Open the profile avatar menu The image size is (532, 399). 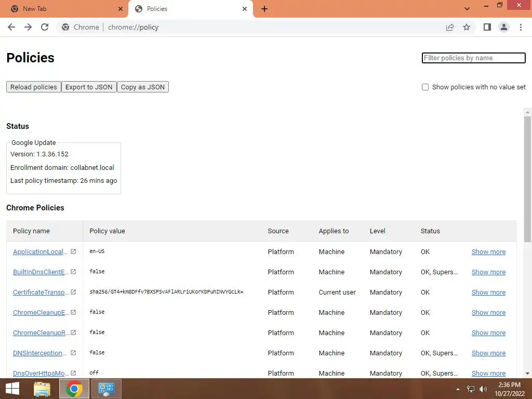point(504,27)
